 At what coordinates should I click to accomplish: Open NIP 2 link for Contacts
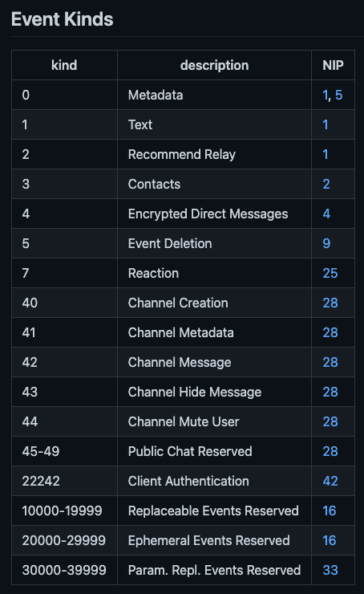pyautogui.click(x=326, y=184)
